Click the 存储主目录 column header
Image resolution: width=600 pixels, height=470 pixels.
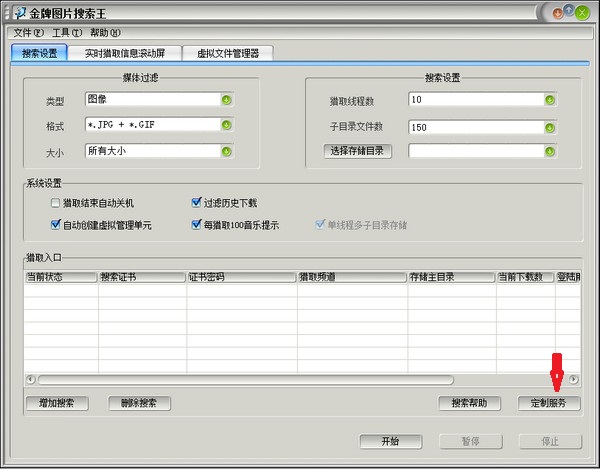(452, 277)
